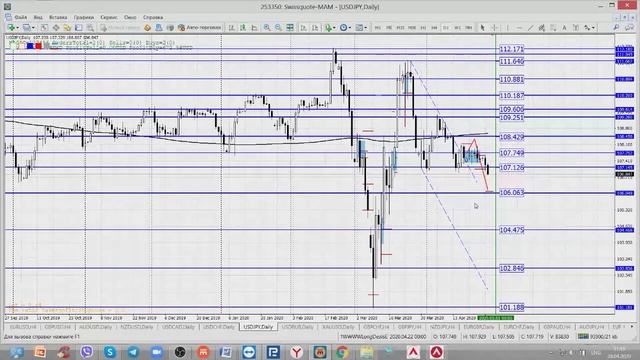
Task: Select the Fibonacci retracement tool
Action: [x=553, y=28]
